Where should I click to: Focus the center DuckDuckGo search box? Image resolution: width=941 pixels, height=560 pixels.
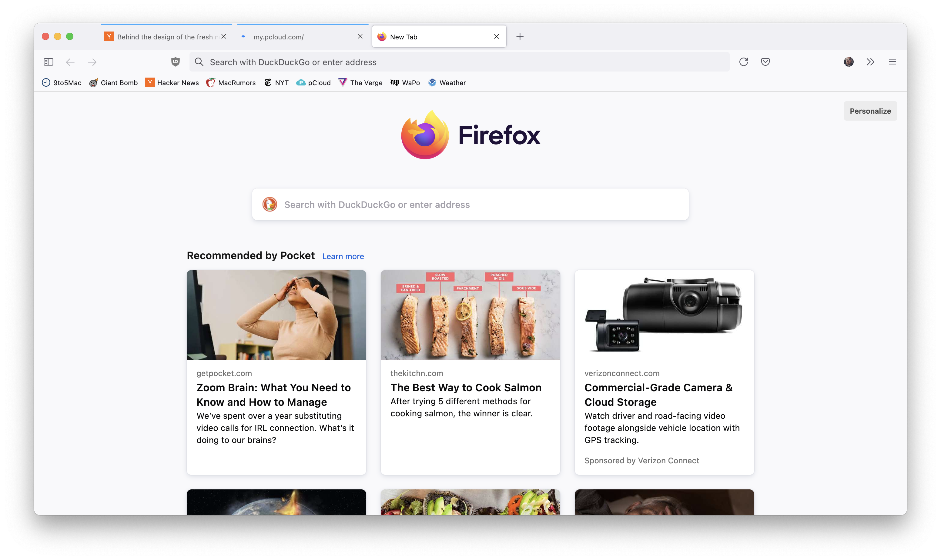click(x=470, y=205)
